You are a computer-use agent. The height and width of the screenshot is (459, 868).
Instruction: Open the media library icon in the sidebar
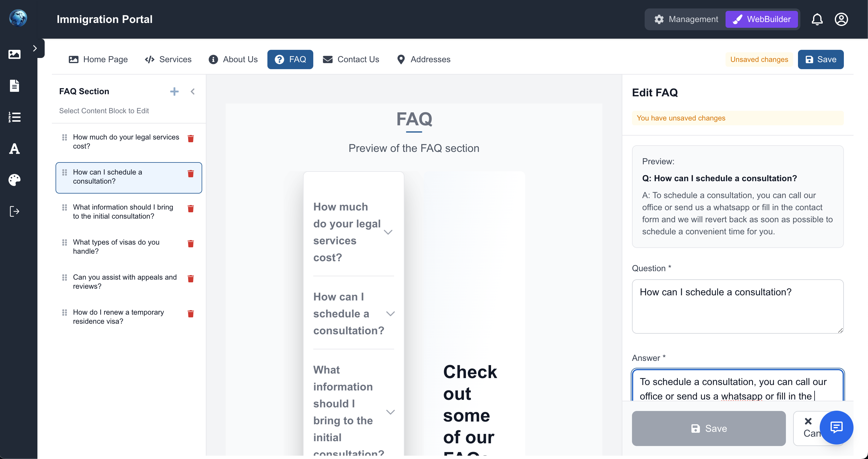14,54
